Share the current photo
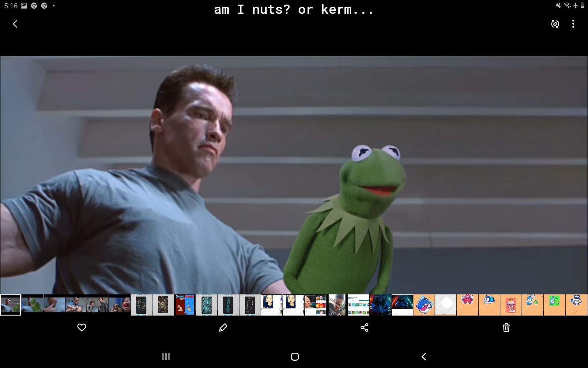 pos(364,328)
